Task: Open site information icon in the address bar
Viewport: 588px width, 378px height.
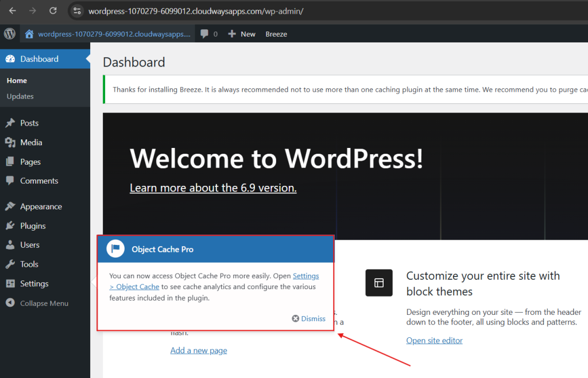Action: pyautogui.click(x=77, y=11)
